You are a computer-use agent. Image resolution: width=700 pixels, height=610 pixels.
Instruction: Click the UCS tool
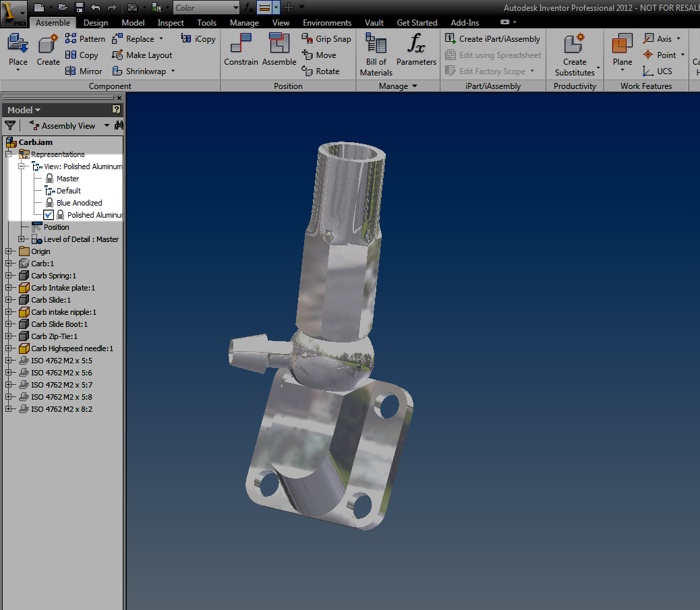(x=657, y=71)
